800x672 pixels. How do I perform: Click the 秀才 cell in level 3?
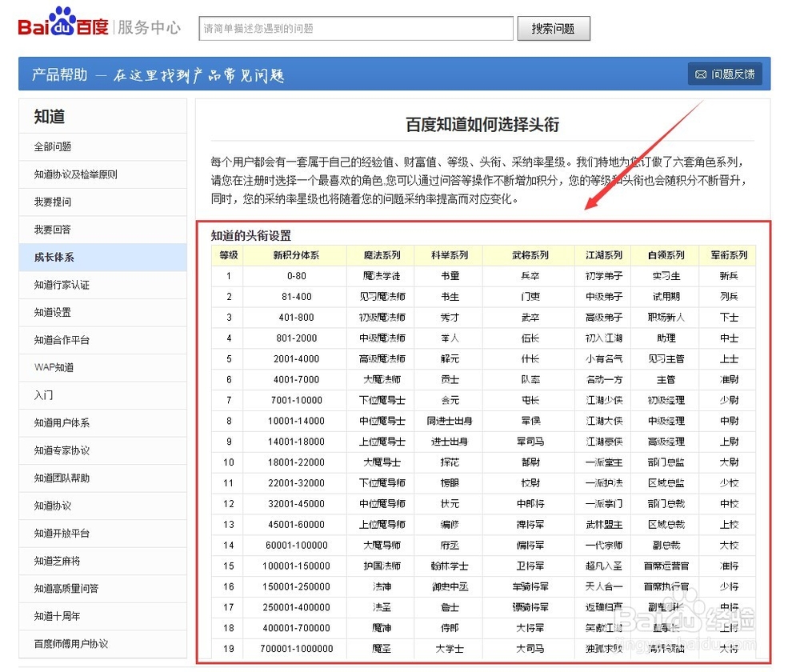(x=450, y=318)
